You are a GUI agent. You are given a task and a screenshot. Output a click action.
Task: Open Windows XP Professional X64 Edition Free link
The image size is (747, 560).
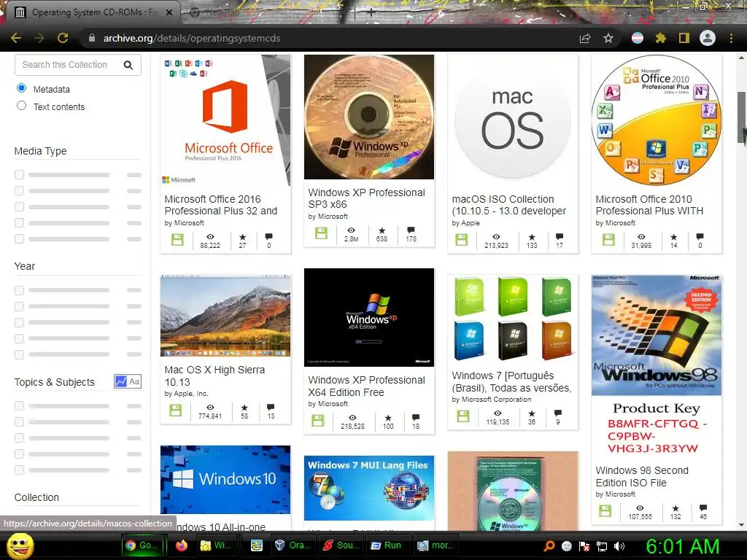366,386
